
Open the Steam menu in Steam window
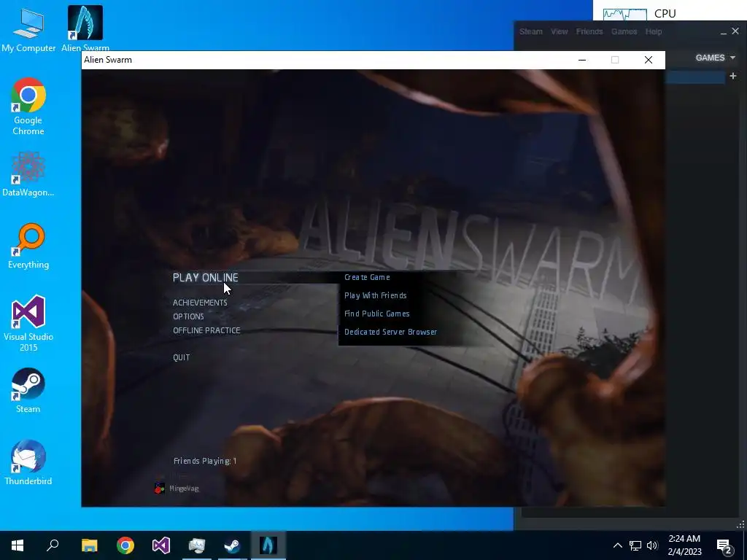[x=531, y=31]
